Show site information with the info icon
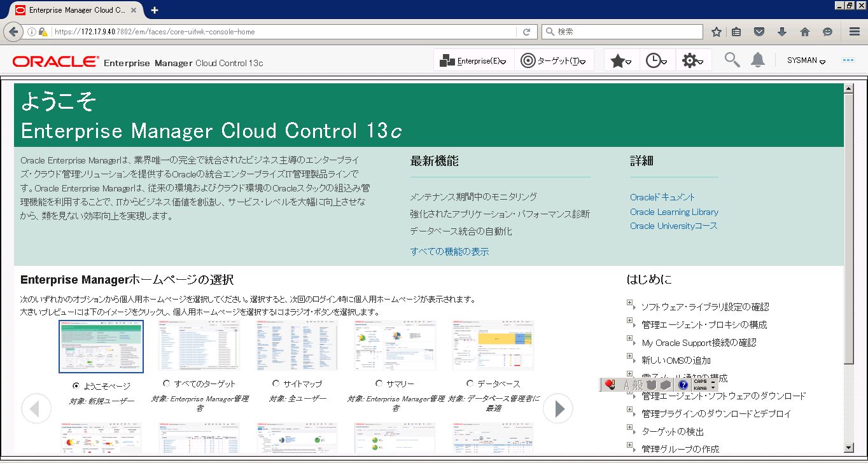 [x=32, y=32]
